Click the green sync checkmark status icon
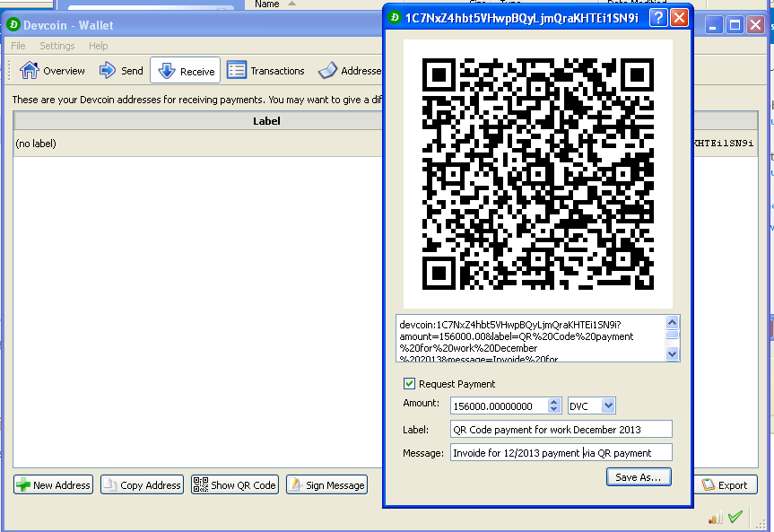 735,517
